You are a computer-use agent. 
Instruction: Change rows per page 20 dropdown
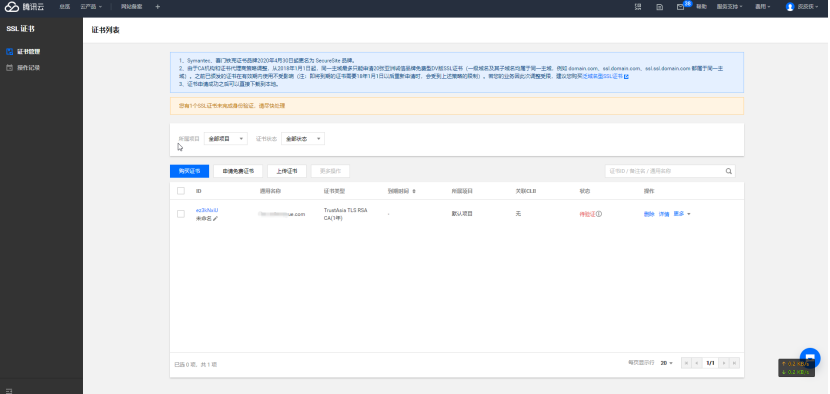pos(666,363)
